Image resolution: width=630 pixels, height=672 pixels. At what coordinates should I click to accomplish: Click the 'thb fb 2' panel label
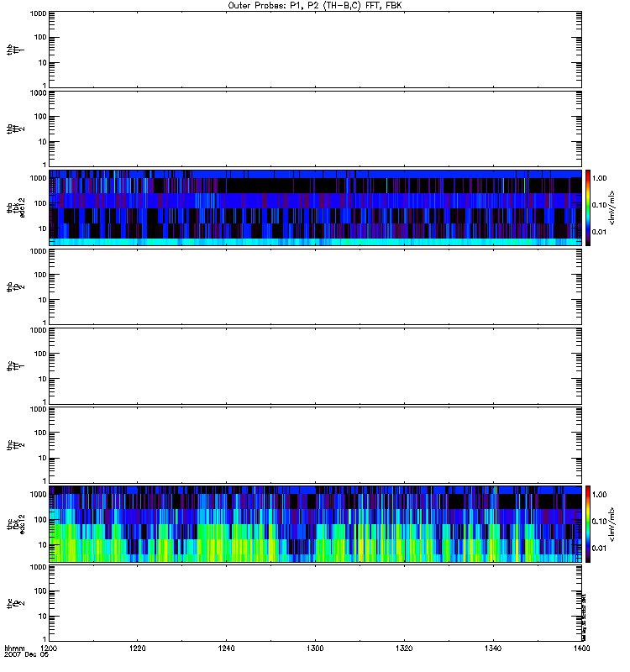pyautogui.click(x=15, y=287)
